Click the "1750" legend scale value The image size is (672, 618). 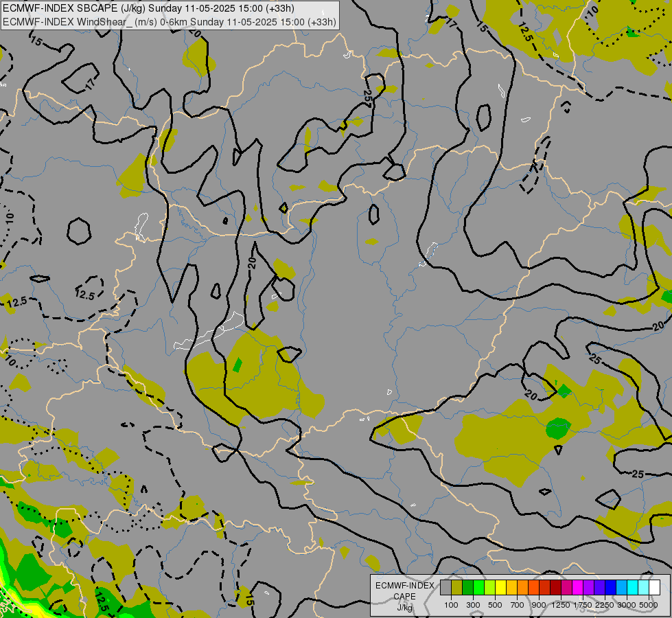pyautogui.click(x=583, y=605)
